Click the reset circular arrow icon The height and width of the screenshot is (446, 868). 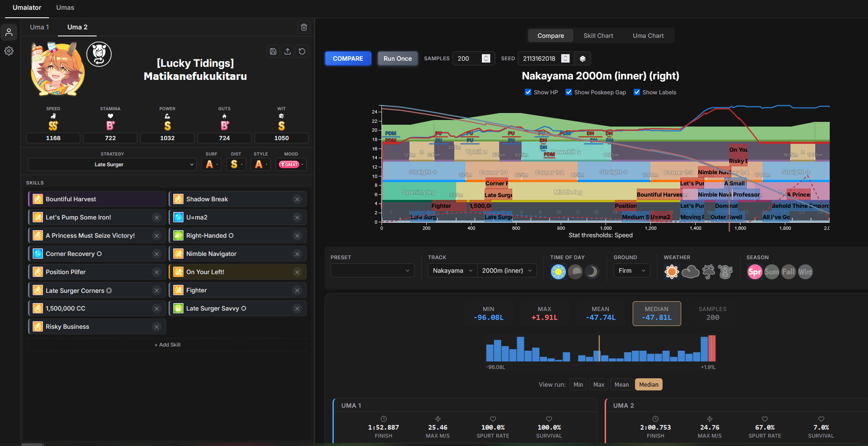pos(302,51)
